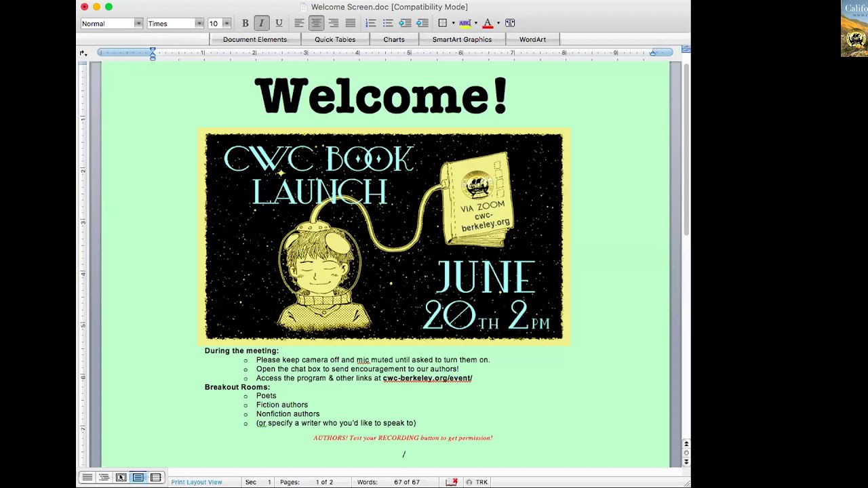Select Print Layout view button
Screen dimensions: 868x488
click(x=138, y=478)
